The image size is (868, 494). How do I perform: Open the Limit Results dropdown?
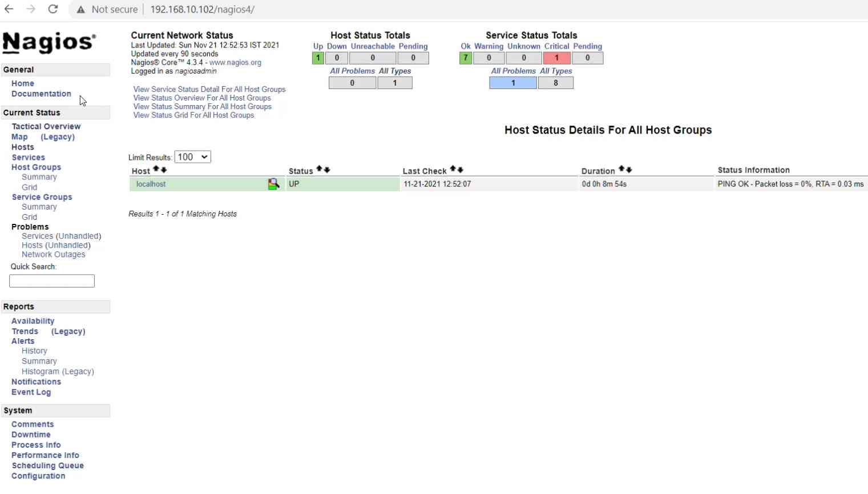coord(192,157)
